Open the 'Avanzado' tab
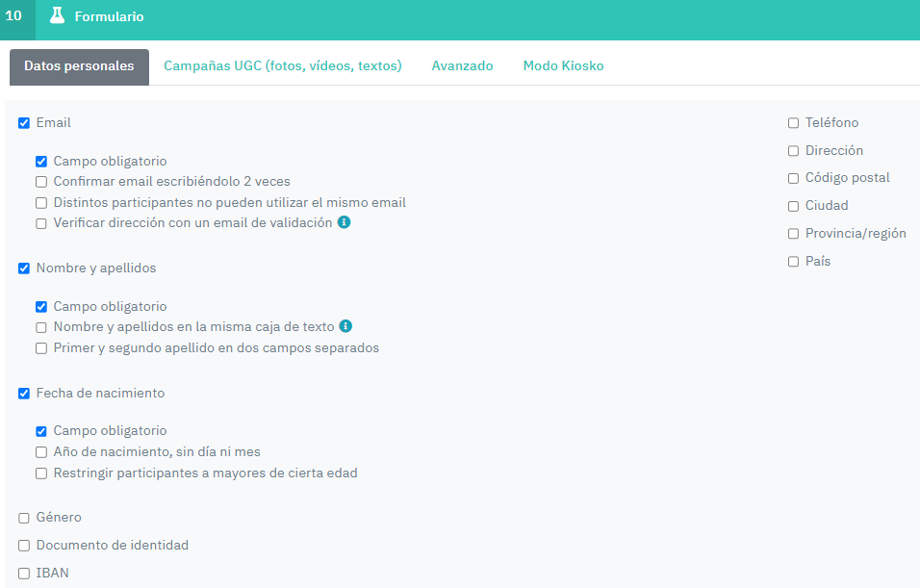This screenshot has width=920, height=588. tap(462, 65)
